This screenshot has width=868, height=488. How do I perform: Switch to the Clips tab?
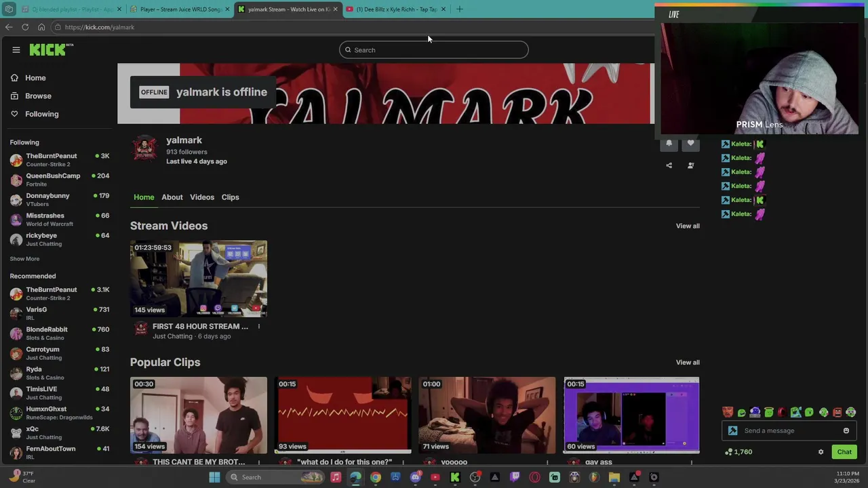(230, 197)
